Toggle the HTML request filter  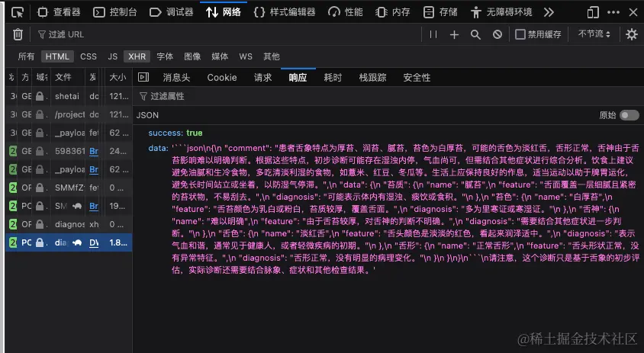pos(57,56)
